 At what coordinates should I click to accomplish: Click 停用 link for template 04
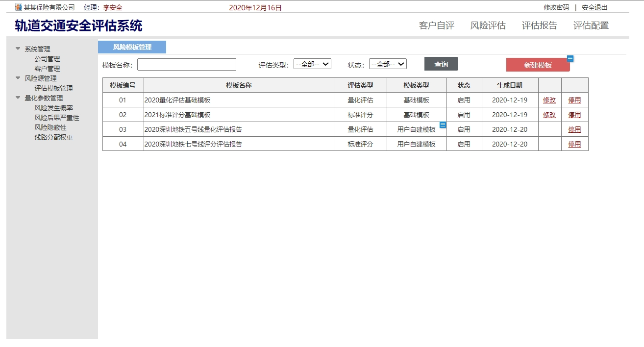[574, 144]
